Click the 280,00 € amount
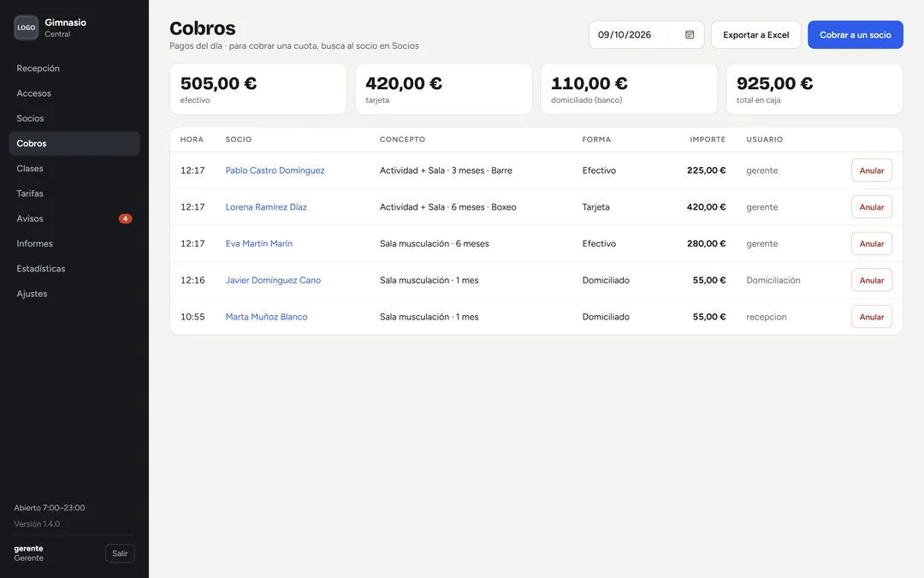Viewport: 924px width, 578px height. click(x=706, y=243)
